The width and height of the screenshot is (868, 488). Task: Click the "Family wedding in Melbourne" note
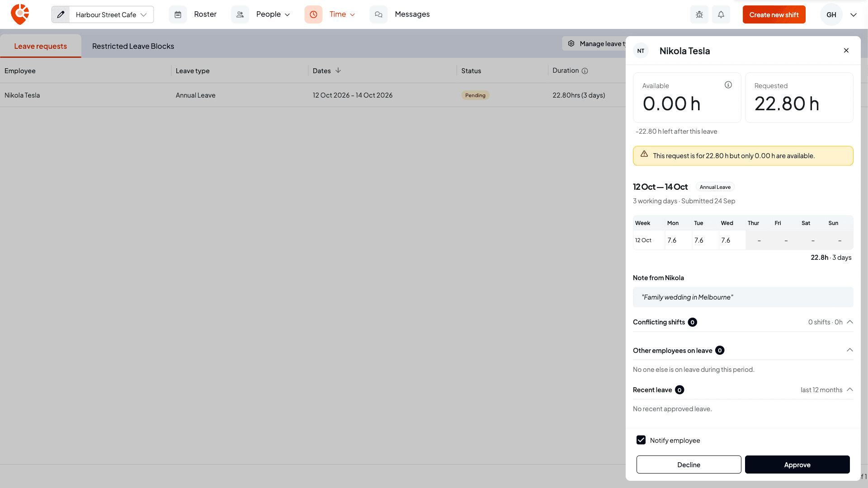(x=743, y=297)
